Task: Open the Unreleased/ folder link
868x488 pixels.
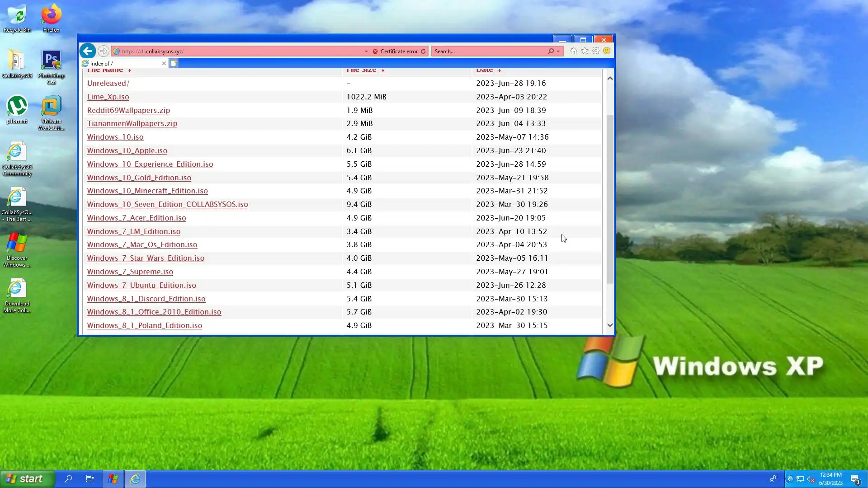Action: 108,83
